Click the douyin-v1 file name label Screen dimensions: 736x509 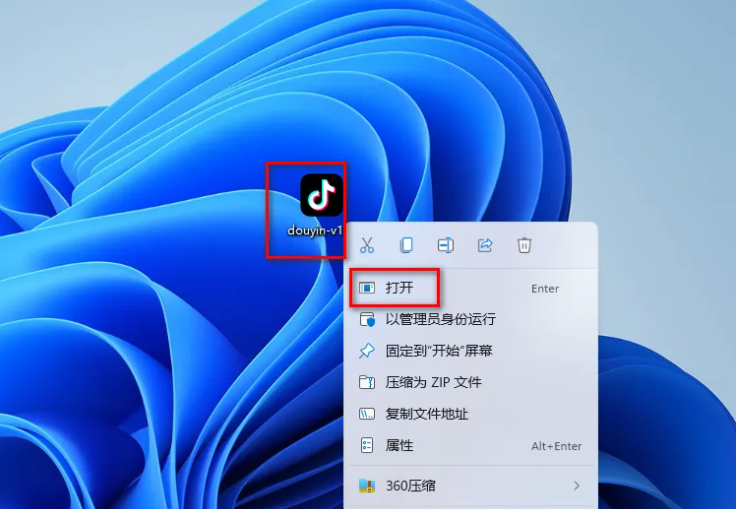(315, 231)
